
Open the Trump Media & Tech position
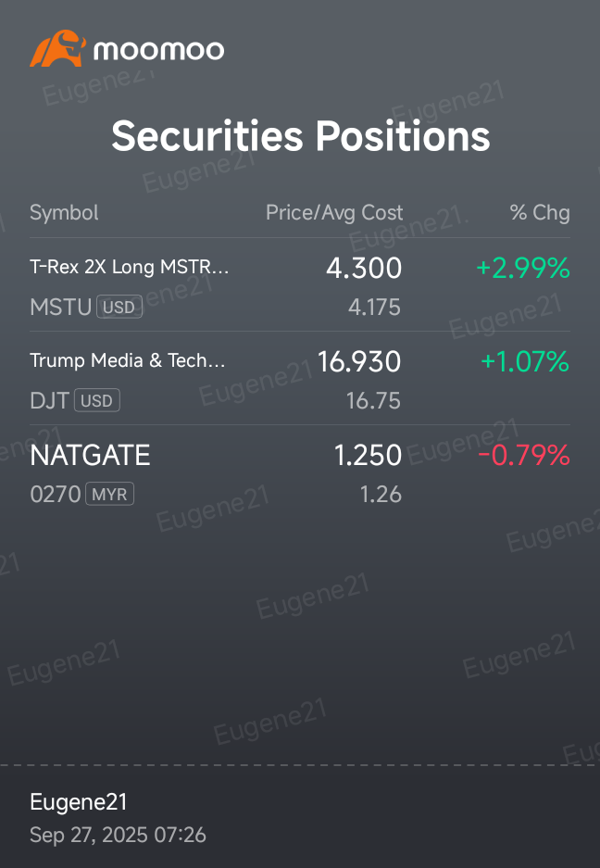299,379
